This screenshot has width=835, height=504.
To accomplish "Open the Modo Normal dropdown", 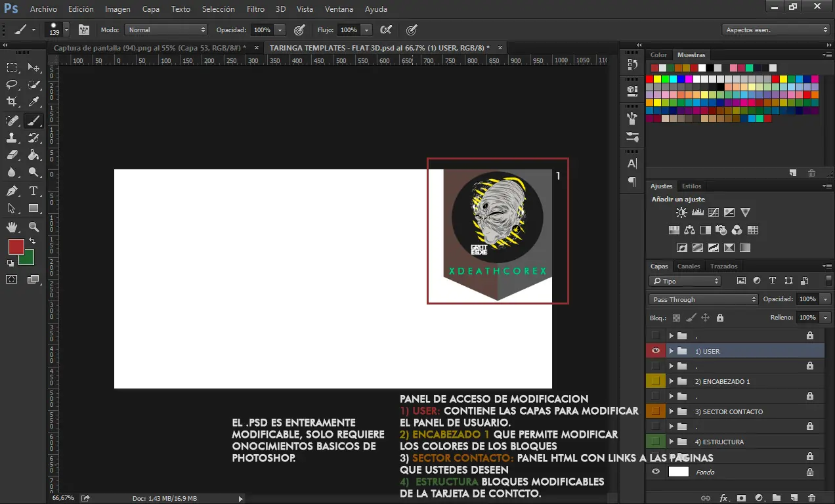I will pyautogui.click(x=166, y=30).
